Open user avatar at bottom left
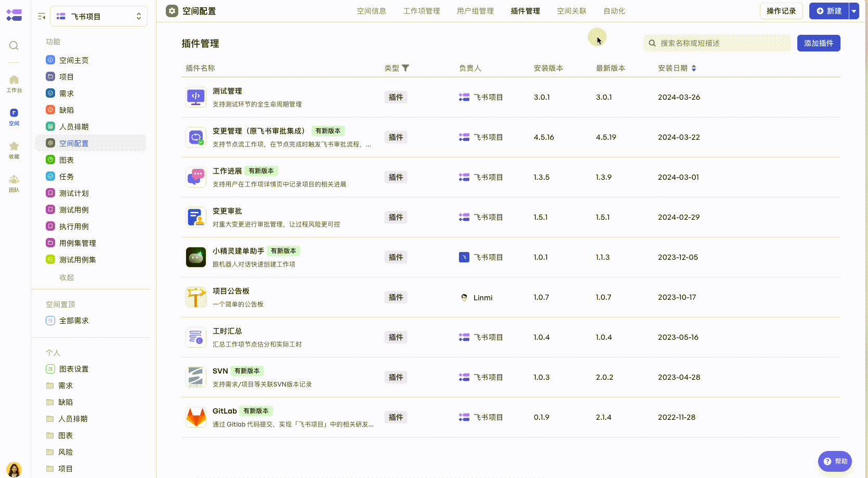This screenshot has height=478, width=868. [x=14, y=469]
